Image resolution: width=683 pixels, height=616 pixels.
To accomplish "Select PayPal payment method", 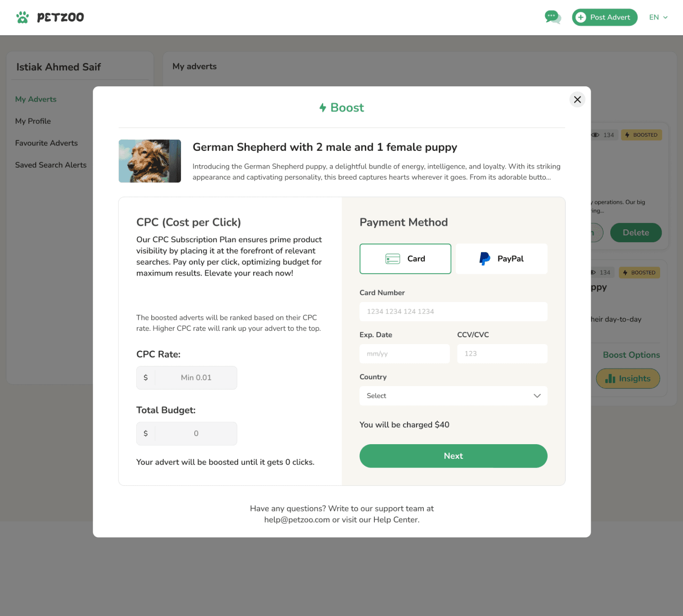I will click(502, 259).
